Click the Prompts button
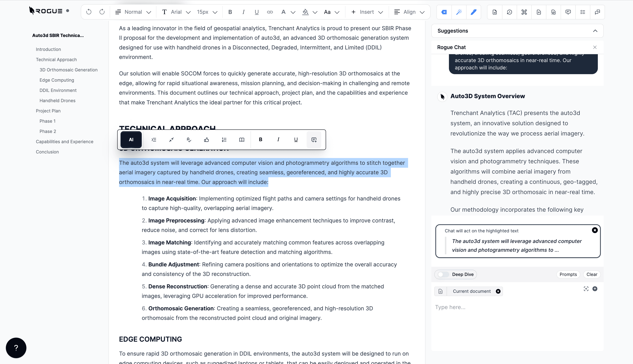Viewport: 633px width, 364px height. pyautogui.click(x=568, y=274)
